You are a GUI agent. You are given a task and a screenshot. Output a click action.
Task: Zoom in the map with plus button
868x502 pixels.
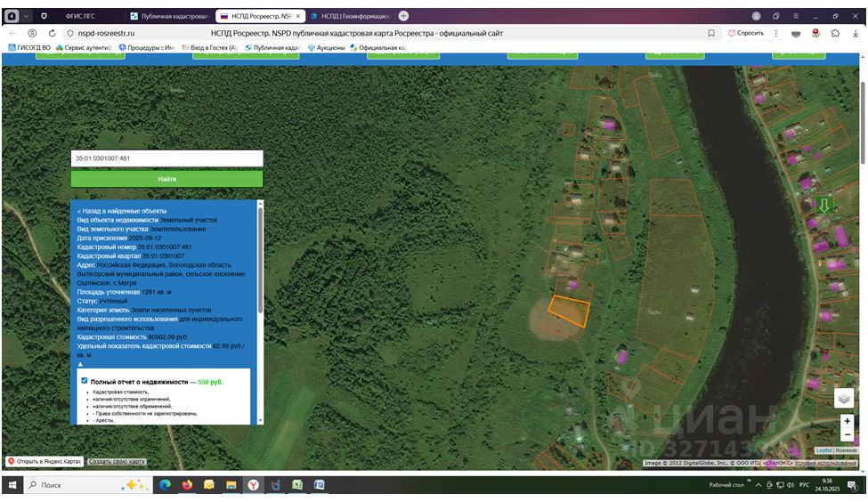click(847, 421)
